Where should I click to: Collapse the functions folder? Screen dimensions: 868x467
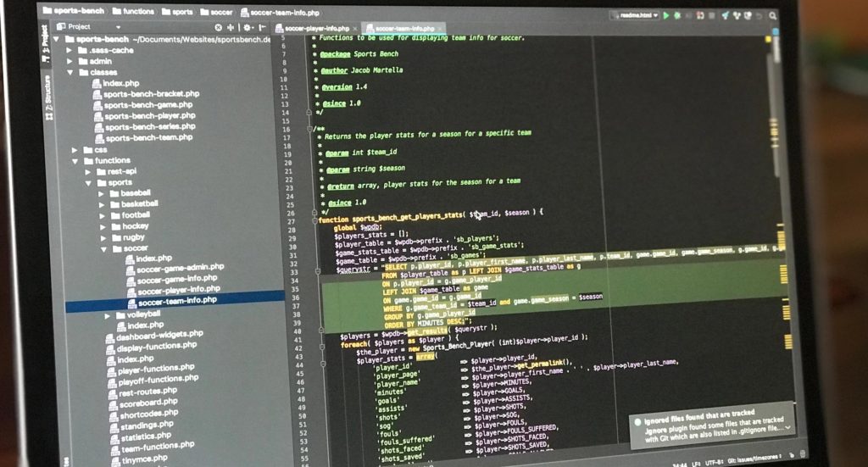pos(75,161)
